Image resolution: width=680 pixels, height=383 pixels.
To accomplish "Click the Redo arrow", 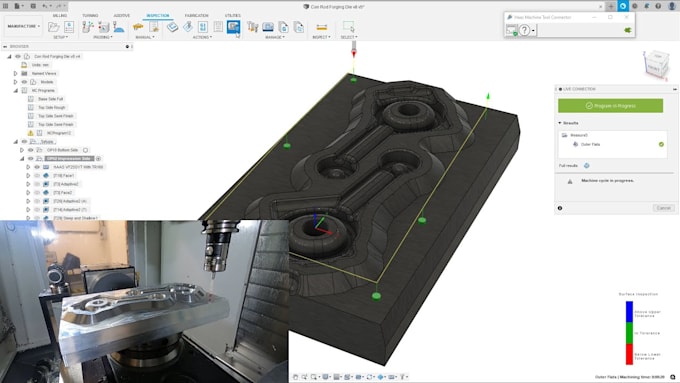I will 60,6.
